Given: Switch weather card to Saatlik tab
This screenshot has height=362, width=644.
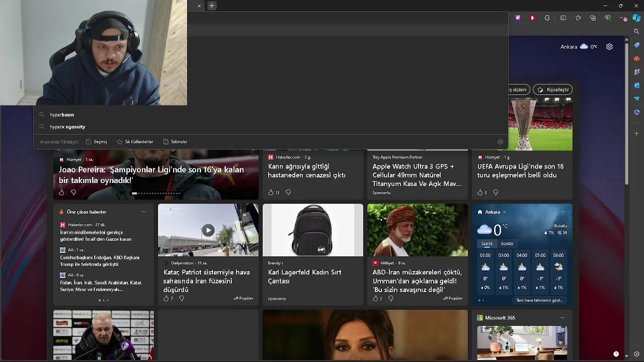Looking at the screenshot, I should (x=487, y=244).
